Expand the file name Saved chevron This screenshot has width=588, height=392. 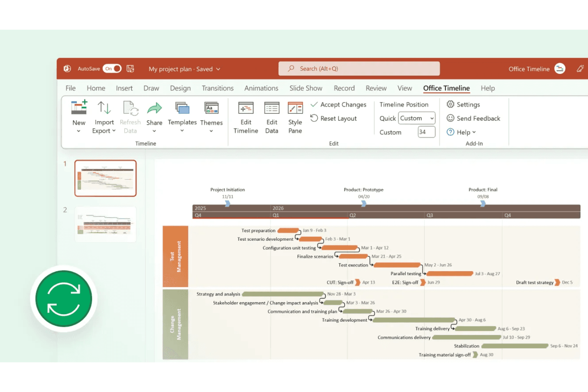pos(218,69)
